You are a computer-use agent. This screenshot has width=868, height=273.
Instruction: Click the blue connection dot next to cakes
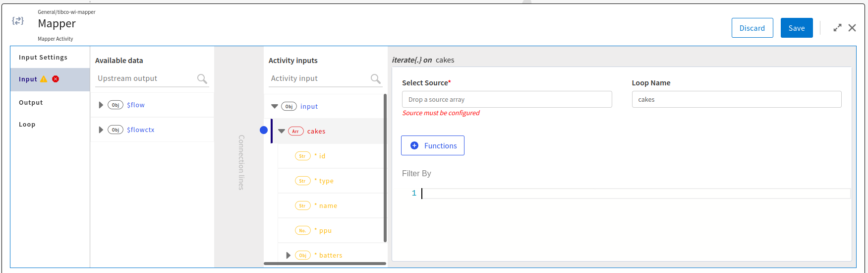pyautogui.click(x=264, y=130)
